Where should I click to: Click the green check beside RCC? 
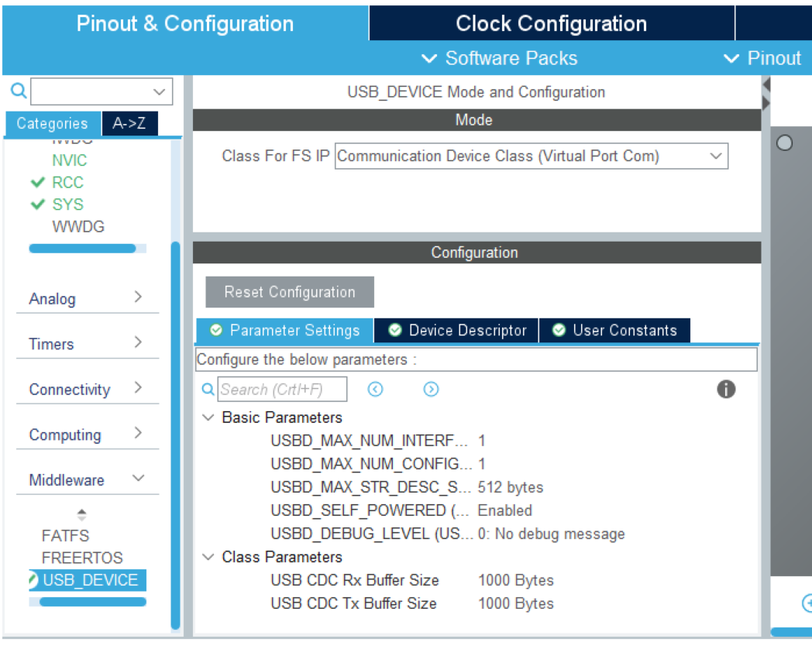[38, 182]
